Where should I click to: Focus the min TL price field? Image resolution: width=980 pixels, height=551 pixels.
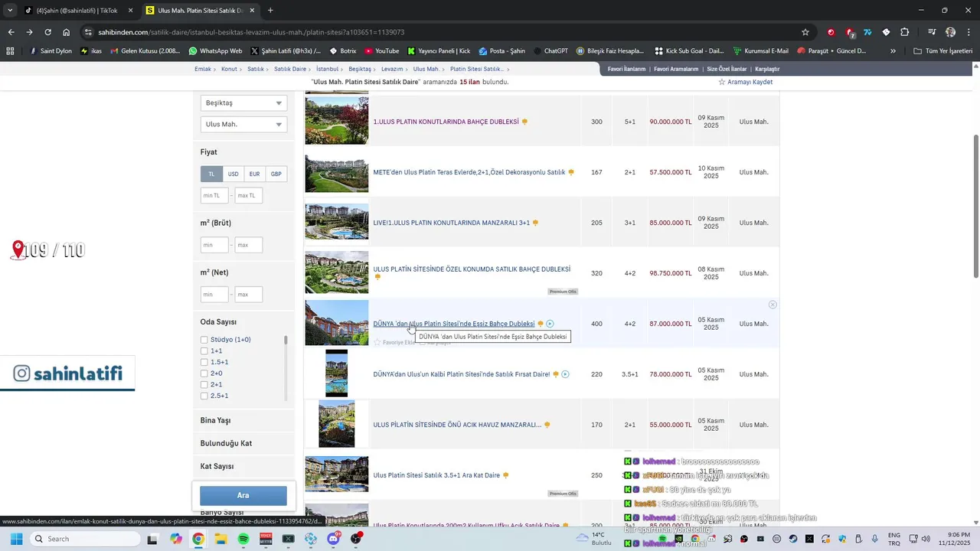[214, 196]
